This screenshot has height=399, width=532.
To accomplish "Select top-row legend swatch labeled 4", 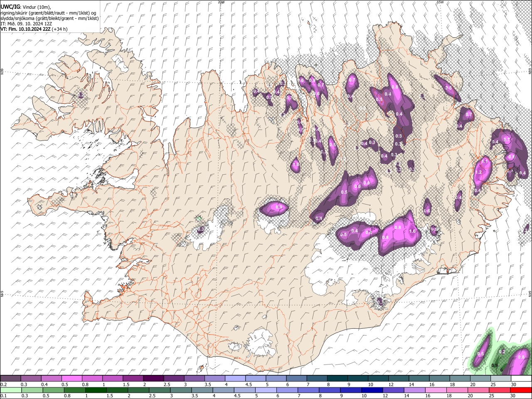I will click(x=235, y=378).
